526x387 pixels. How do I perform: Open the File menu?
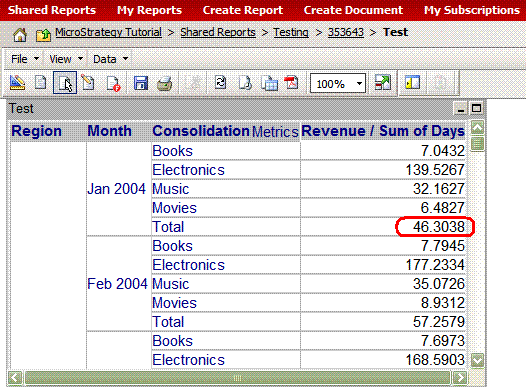[x=25, y=59]
